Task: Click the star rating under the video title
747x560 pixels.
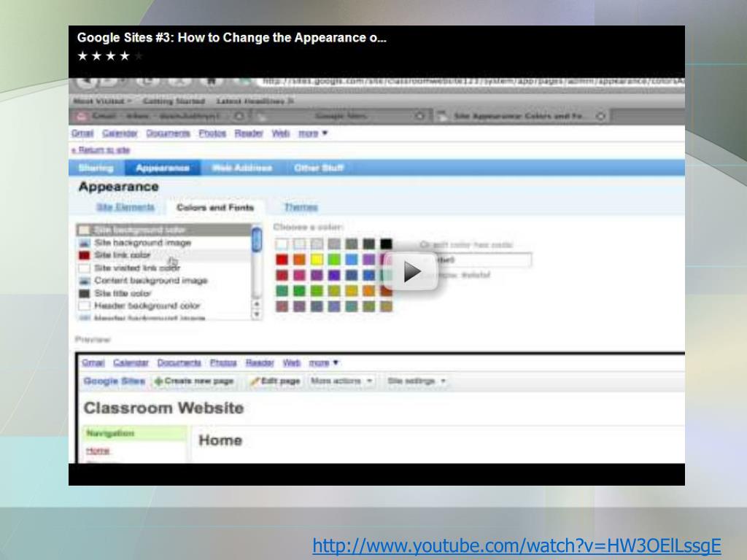Action: [x=110, y=56]
